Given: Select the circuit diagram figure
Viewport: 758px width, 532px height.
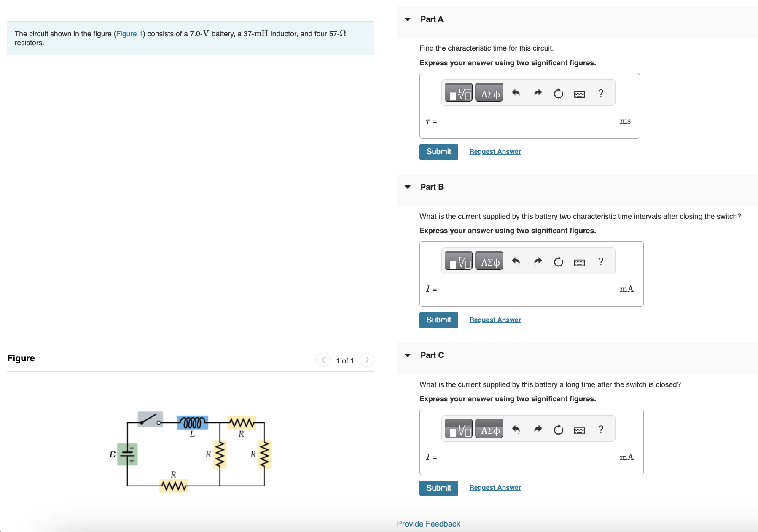Looking at the screenshot, I should click(x=190, y=452).
